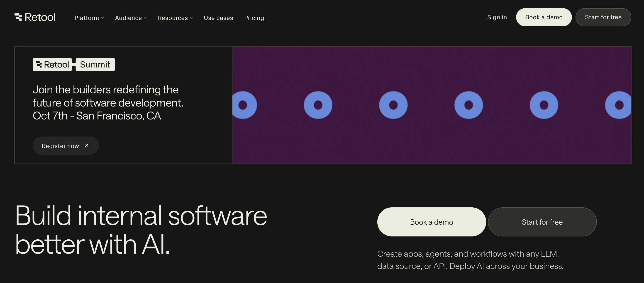Click Book a demo in header

pos(544,17)
